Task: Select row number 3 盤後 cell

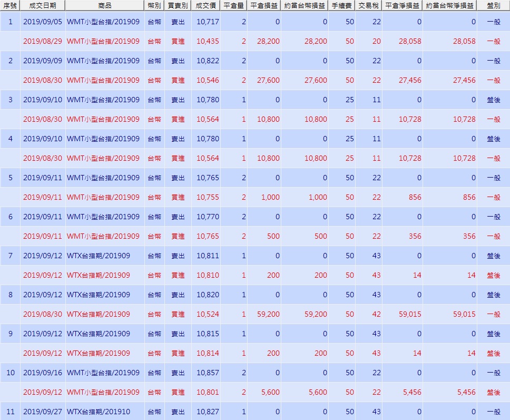Action: [x=494, y=100]
